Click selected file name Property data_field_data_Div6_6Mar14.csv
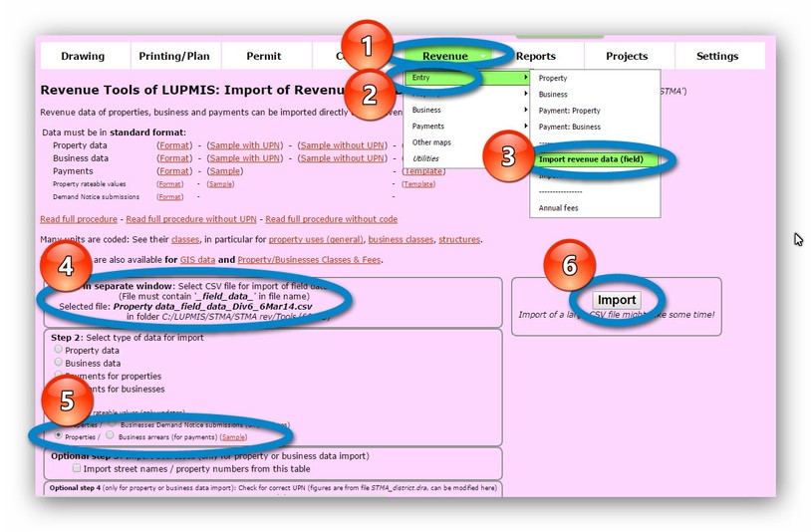This screenshot has width=811, height=532. (212, 307)
